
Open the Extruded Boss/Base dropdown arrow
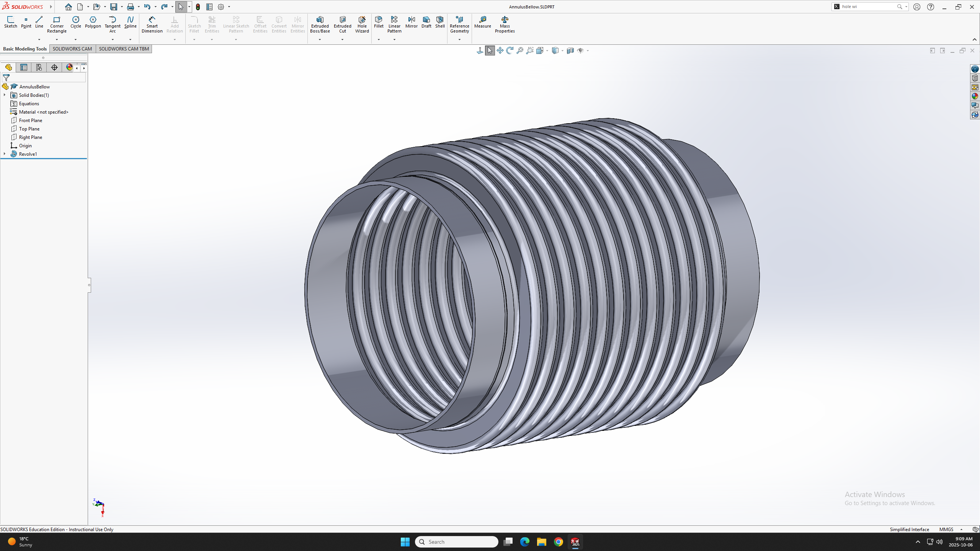[320, 39]
